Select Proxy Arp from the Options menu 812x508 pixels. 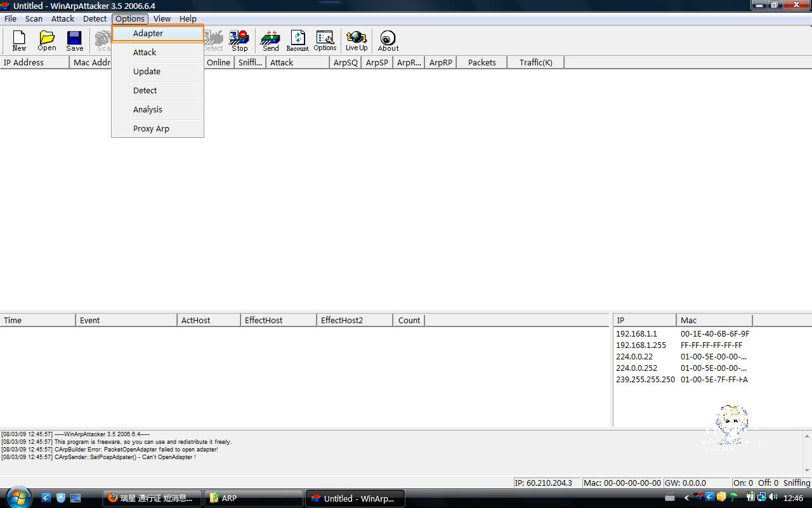(158, 128)
